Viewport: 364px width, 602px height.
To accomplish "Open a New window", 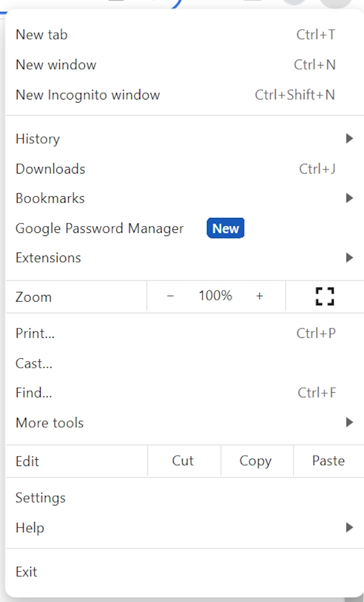I will click(x=56, y=65).
